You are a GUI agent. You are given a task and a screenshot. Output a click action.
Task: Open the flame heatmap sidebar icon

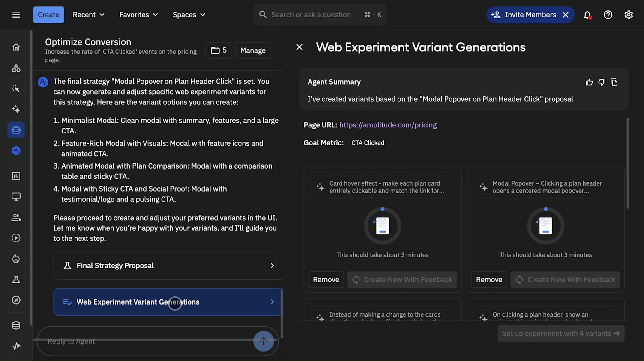tap(16, 259)
